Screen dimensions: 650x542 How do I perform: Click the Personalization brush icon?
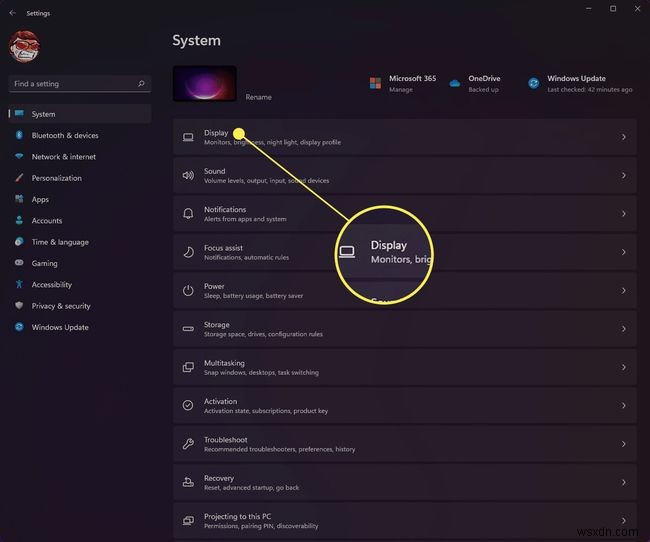19,178
